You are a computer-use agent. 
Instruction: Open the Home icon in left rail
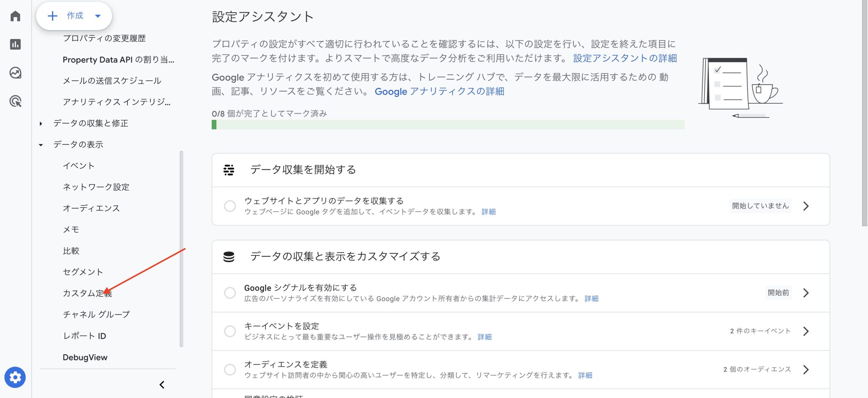(x=15, y=16)
